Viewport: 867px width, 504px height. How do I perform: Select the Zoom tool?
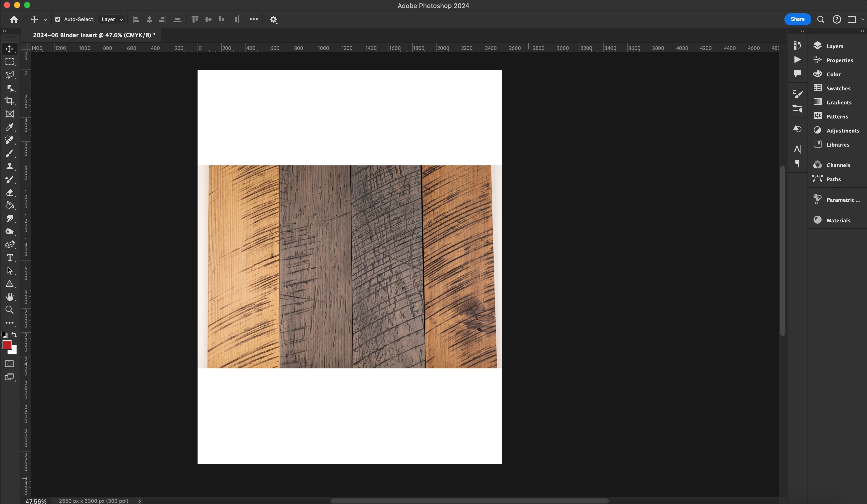pos(9,310)
